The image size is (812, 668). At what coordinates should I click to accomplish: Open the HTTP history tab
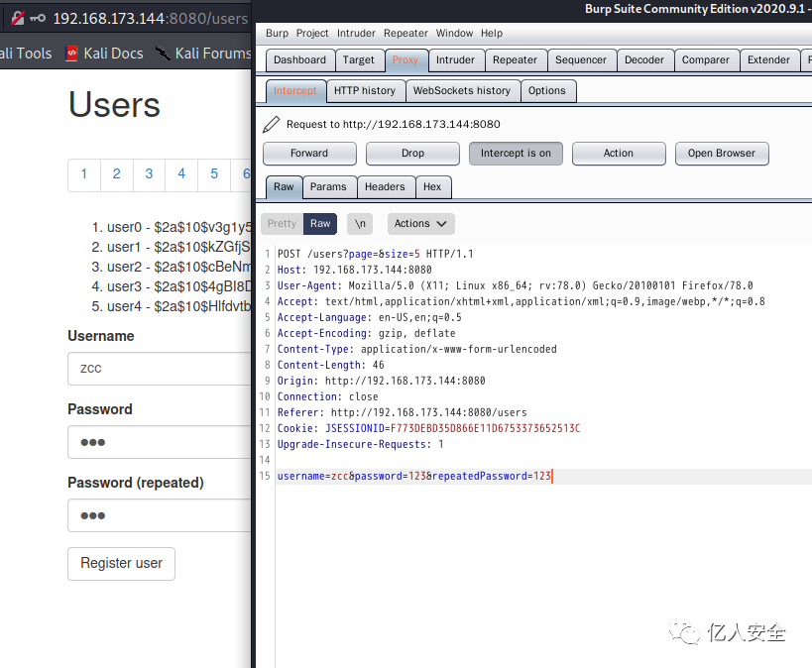pos(364,91)
